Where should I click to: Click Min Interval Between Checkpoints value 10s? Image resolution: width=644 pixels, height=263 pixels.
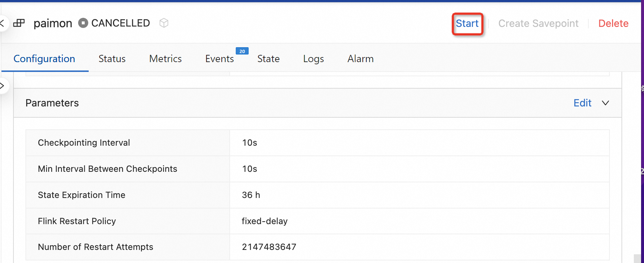click(x=250, y=169)
